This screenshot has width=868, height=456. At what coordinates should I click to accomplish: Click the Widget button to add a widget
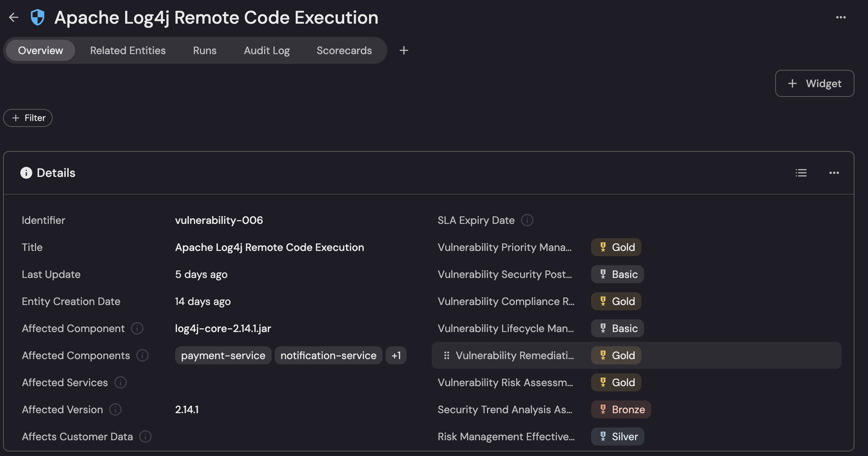pyautogui.click(x=814, y=83)
